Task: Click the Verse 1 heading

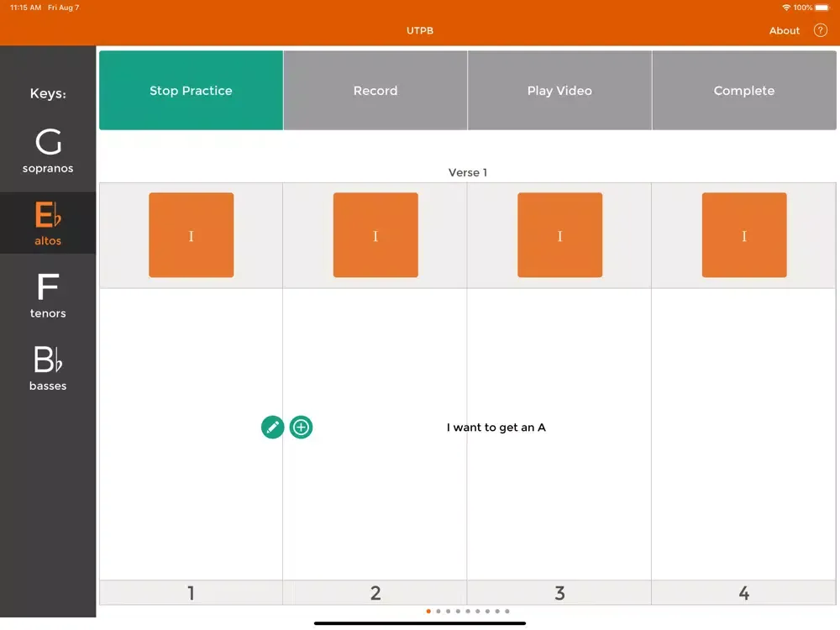Action: tap(468, 172)
